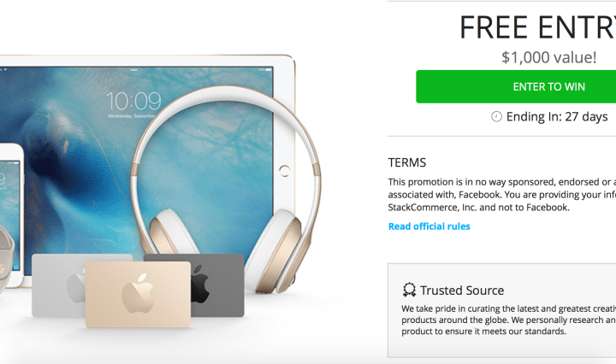Click the Trusted Source badge icon
This screenshot has height=364, width=616.
(x=409, y=290)
